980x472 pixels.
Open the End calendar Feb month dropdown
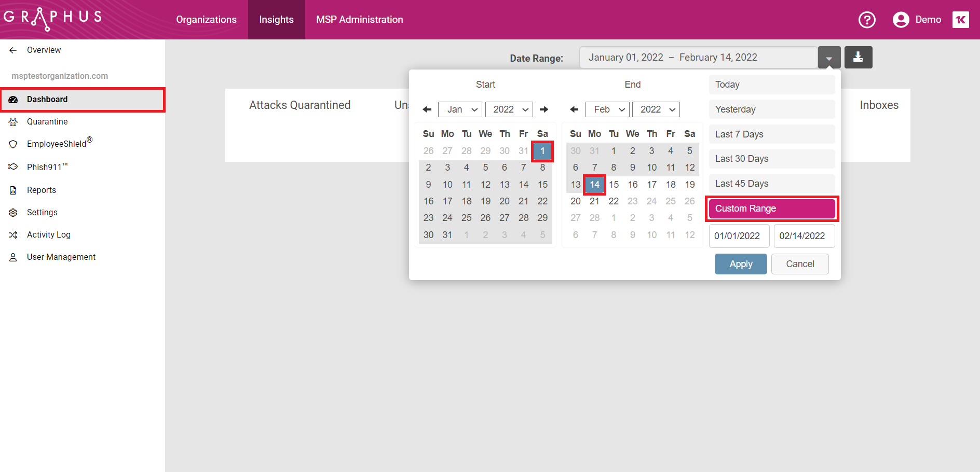click(x=607, y=109)
